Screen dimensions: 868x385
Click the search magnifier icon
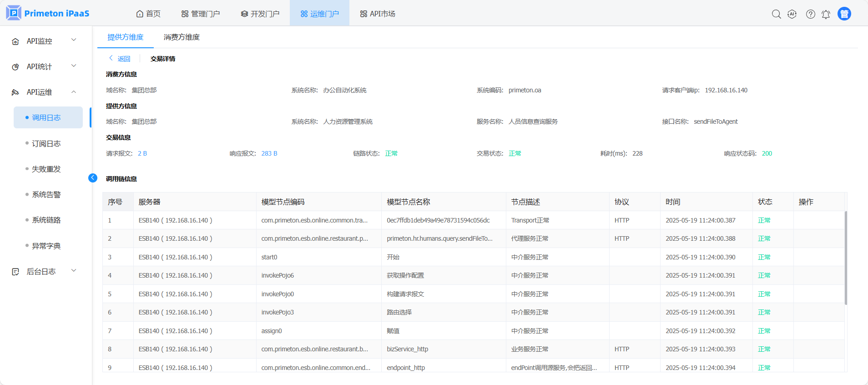776,14
